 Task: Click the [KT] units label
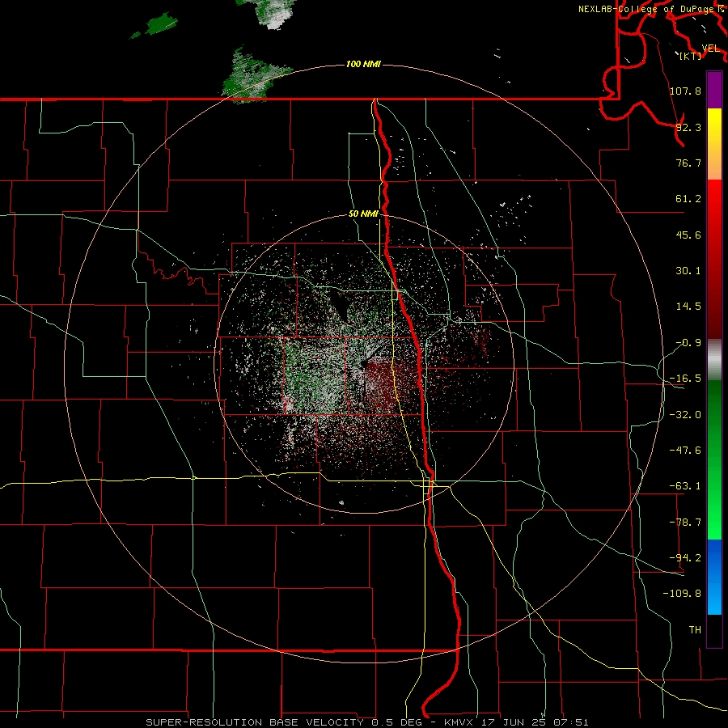point(691,56)
